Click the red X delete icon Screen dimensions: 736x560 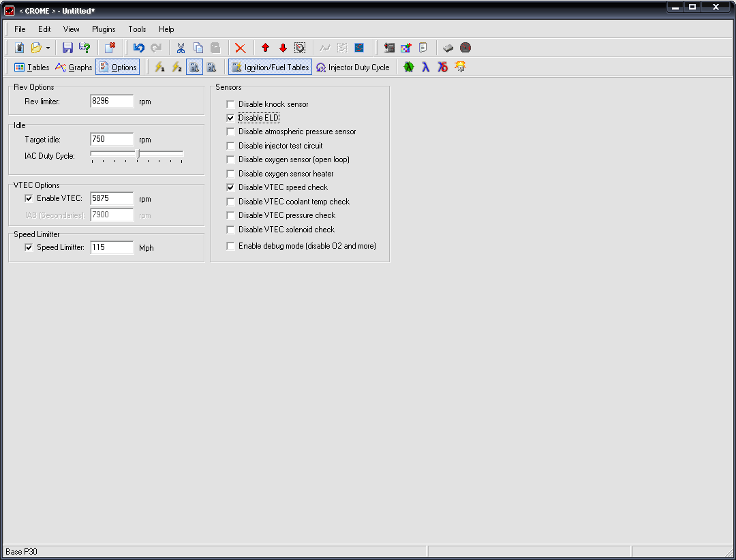[240, 48]
